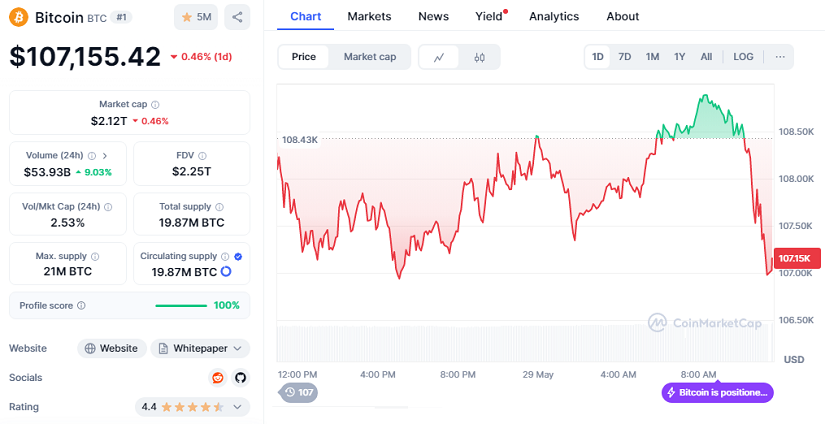The width and height of the screenshot is (825, 424).
Task: Expand the Whitepaper dropdown
Action: point(200,348)
